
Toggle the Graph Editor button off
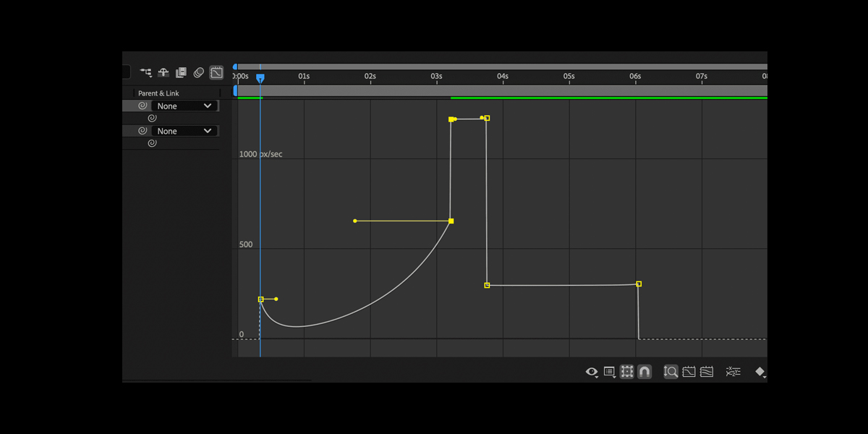click(216, 72)
